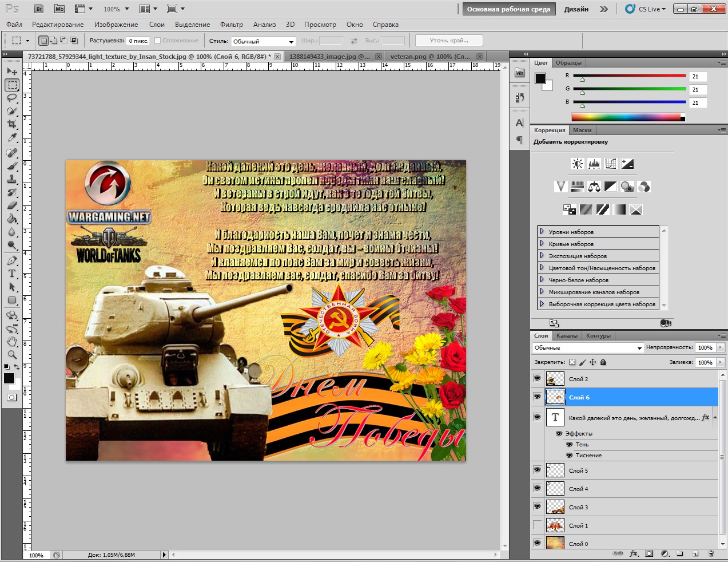Click the Уточн. край button
This screenshot has width=728, height=562.
(x=449, y=41)
